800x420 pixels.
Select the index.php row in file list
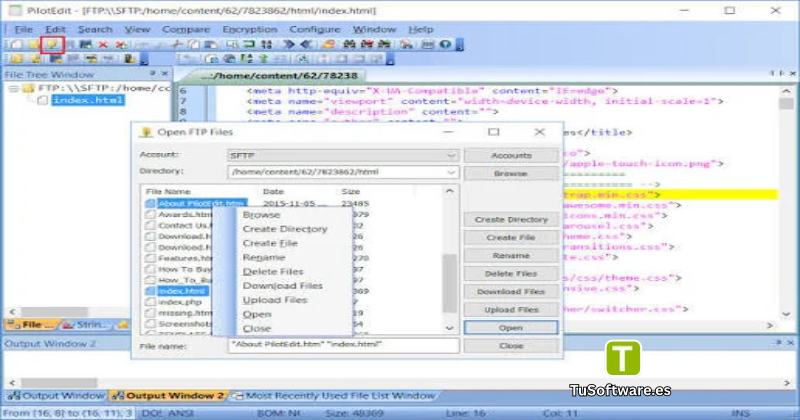point(180,302)
